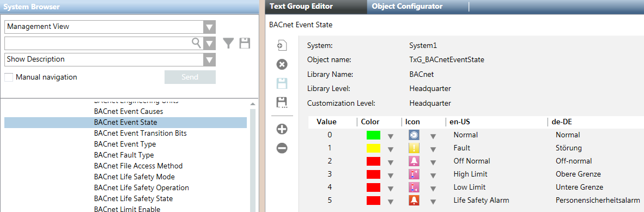This screenshot has width=644, height=212.
Task: Click the en-US text 'Life Safety Alarm'
Action: (481, 201)
